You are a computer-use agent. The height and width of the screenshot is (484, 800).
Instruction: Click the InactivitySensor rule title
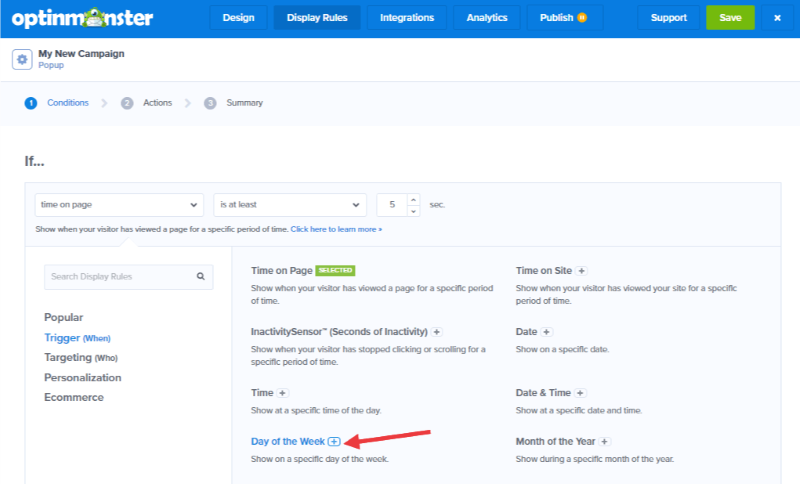[339, 332]
